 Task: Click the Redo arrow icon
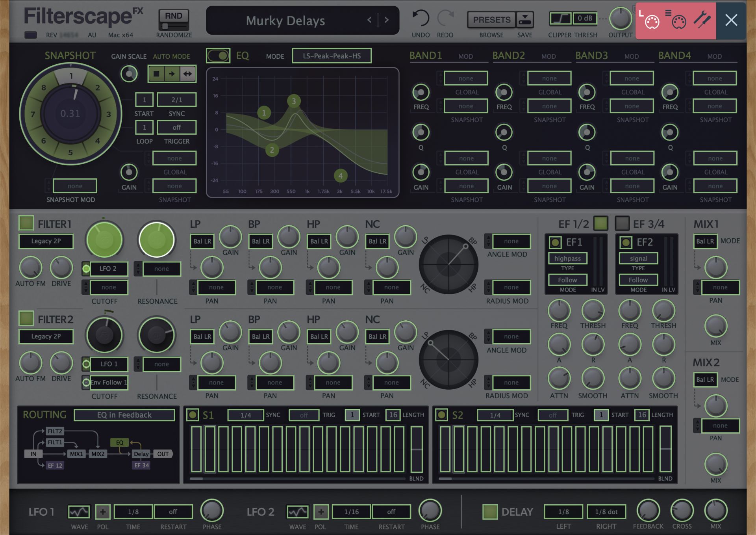[445, 19]
